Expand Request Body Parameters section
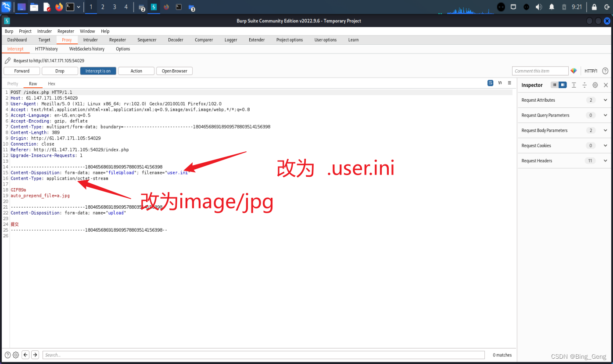613x364 pixels. pyautogui.click(x=565, y=130)
